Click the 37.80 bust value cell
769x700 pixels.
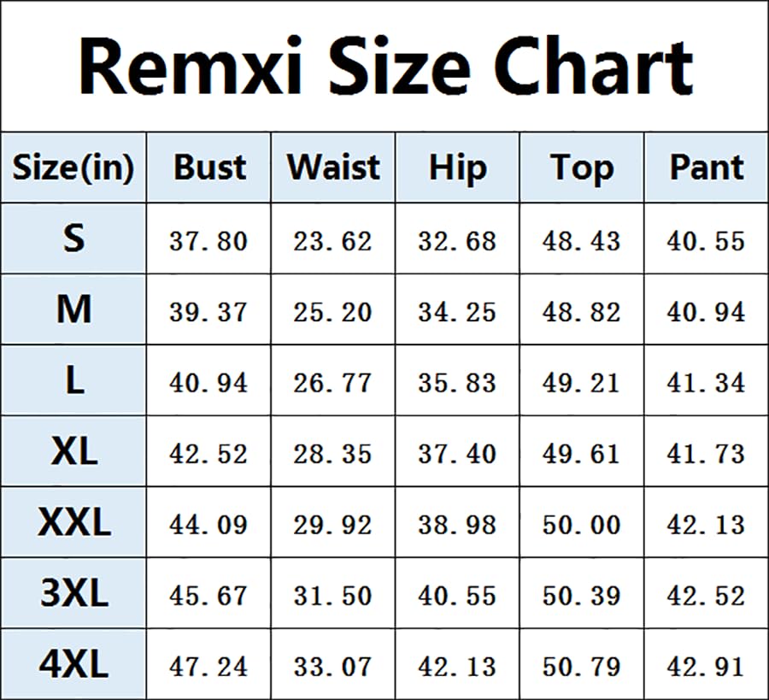point(208,241)
